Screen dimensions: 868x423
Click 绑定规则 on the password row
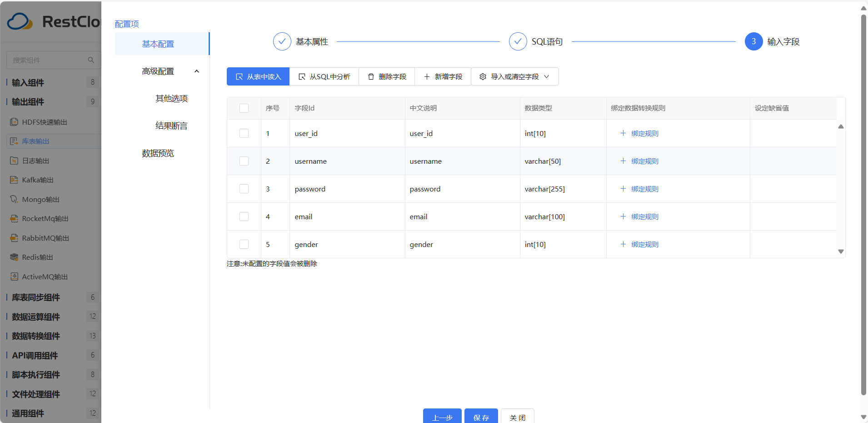(644, 189)
